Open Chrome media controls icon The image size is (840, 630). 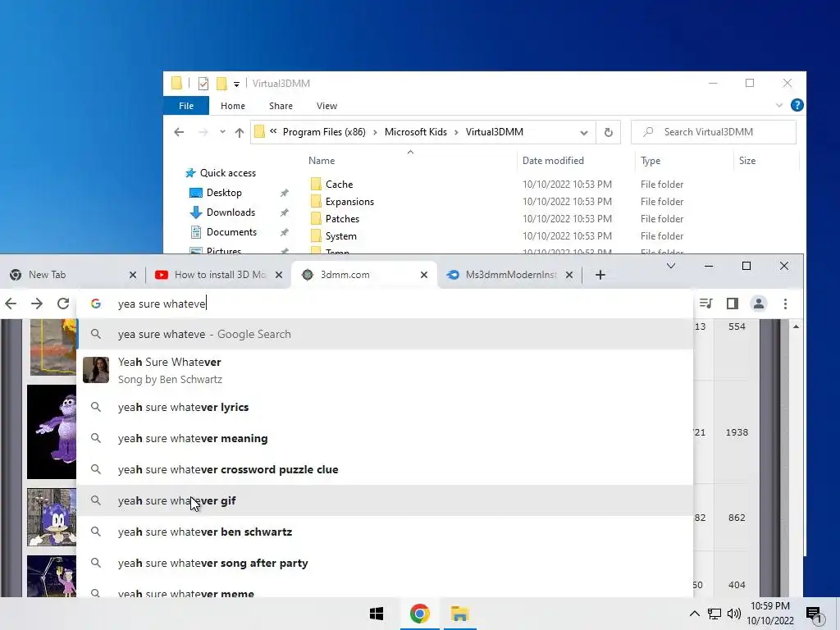coord(706,304)
